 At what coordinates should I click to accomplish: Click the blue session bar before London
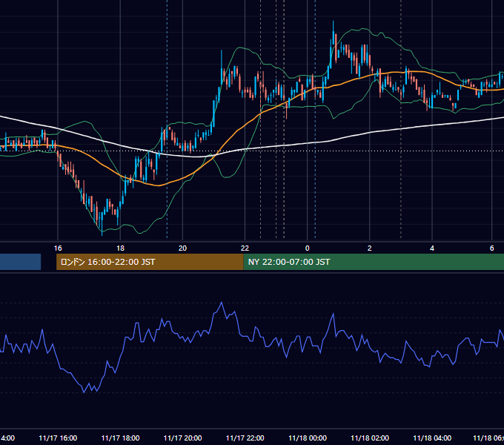coord(20,262)
